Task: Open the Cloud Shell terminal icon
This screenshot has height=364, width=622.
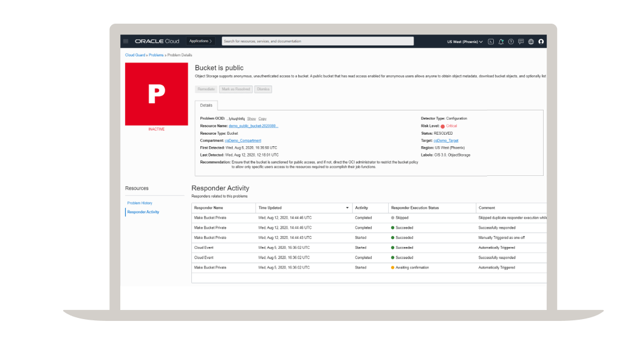Action: tap(490, 41)
